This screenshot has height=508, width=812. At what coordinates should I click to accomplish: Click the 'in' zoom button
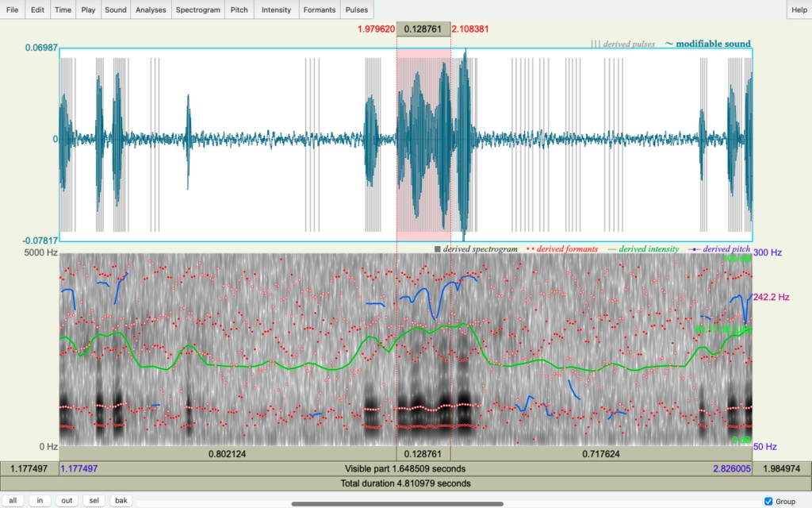click(40, 500)
